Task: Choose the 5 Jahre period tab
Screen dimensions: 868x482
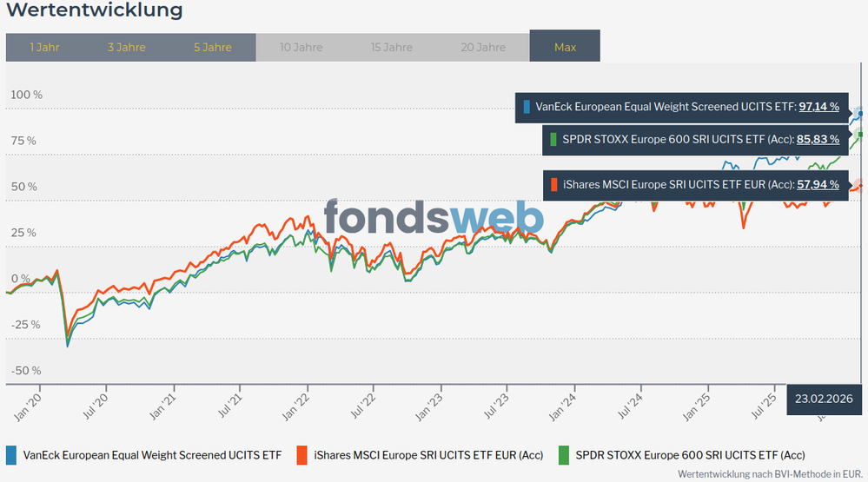Action: click(x=213, y=47)
